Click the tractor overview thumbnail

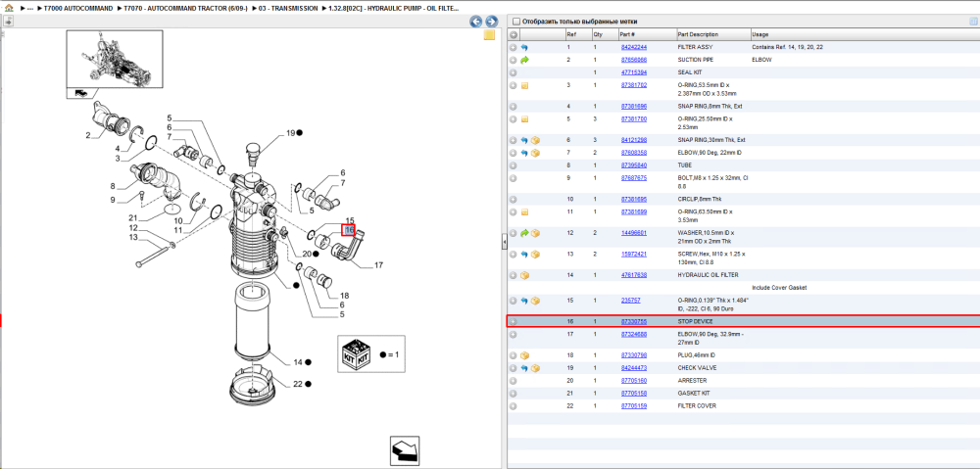click(115, 60)
